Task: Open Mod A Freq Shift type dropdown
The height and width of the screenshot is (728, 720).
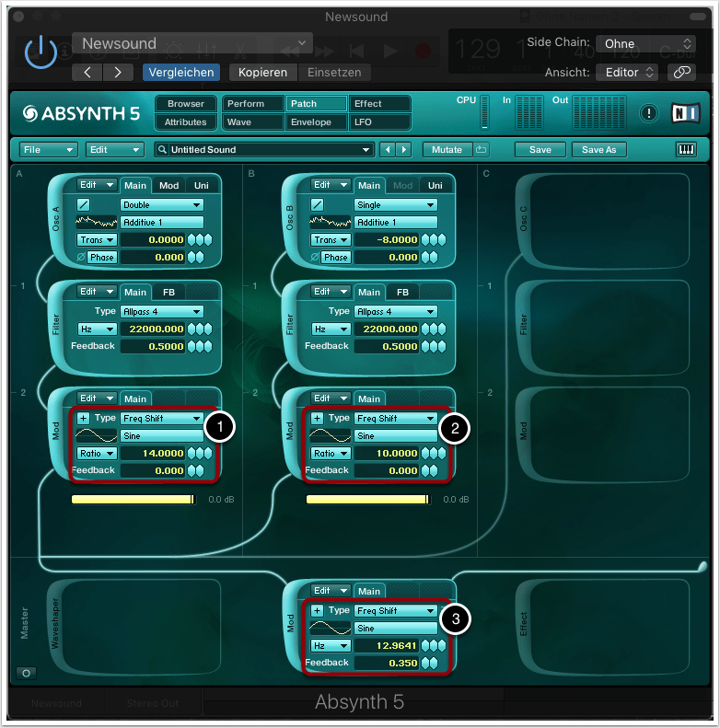Action: point(162,419)
